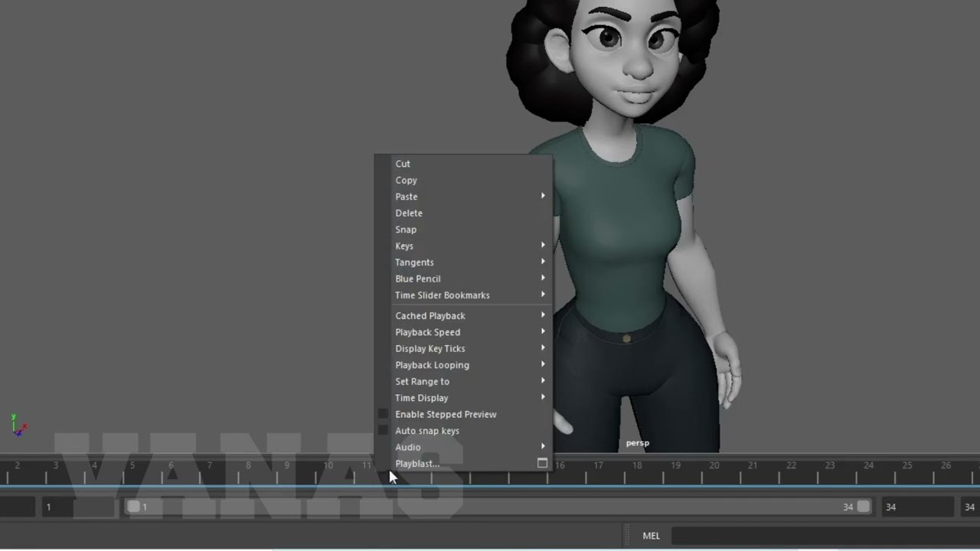Image resolution: width=980 pixels, height=551 pixels.
Task: Open the Time Display submenu
Action: coord(463,398)
